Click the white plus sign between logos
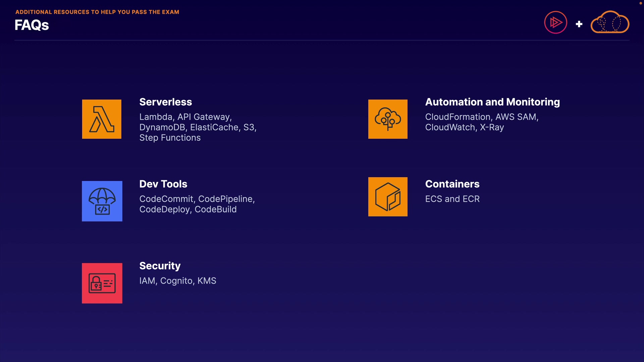Screen dimensions: 644x362 [579, 24]
